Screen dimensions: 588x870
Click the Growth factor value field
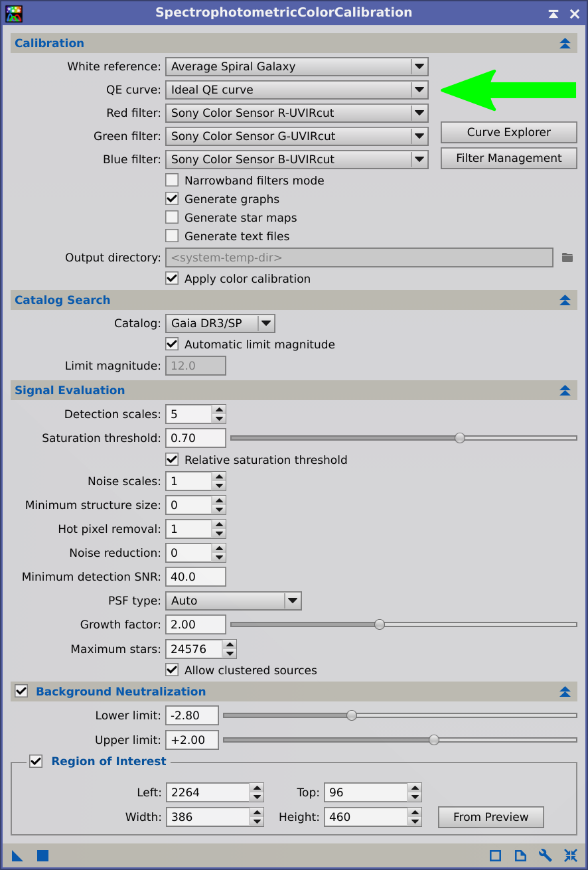point(196,624)
